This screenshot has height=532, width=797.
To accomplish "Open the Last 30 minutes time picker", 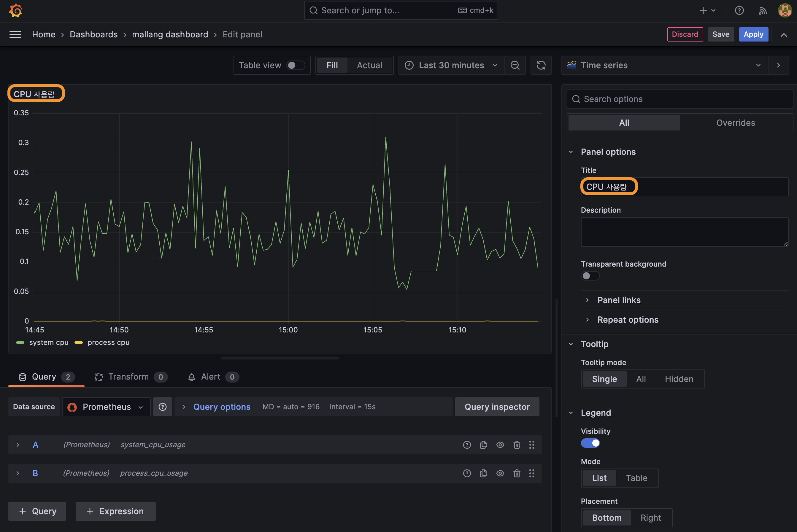I will tap(451, 65).
